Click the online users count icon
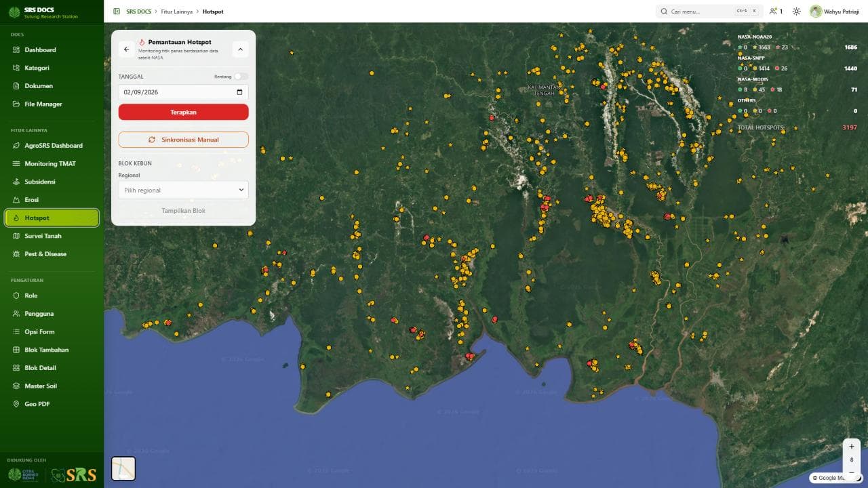The height and width of the screenshot is (488, 868). coord(773,12)
